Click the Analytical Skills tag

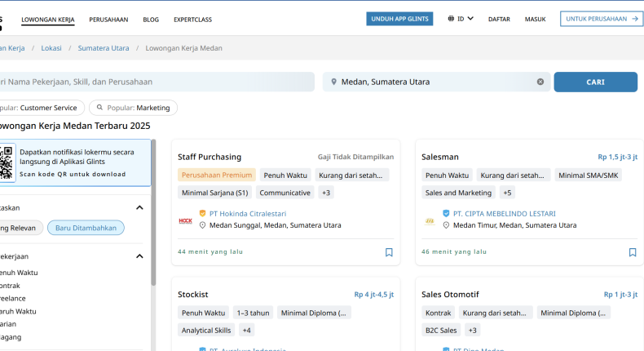206,330
